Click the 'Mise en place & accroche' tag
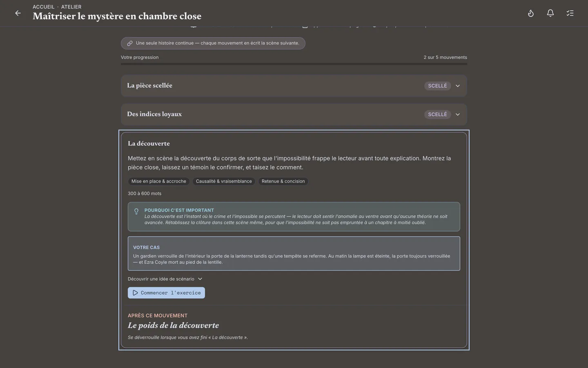The width and height of the screenshot is (588, 368). tap(159, 181)
